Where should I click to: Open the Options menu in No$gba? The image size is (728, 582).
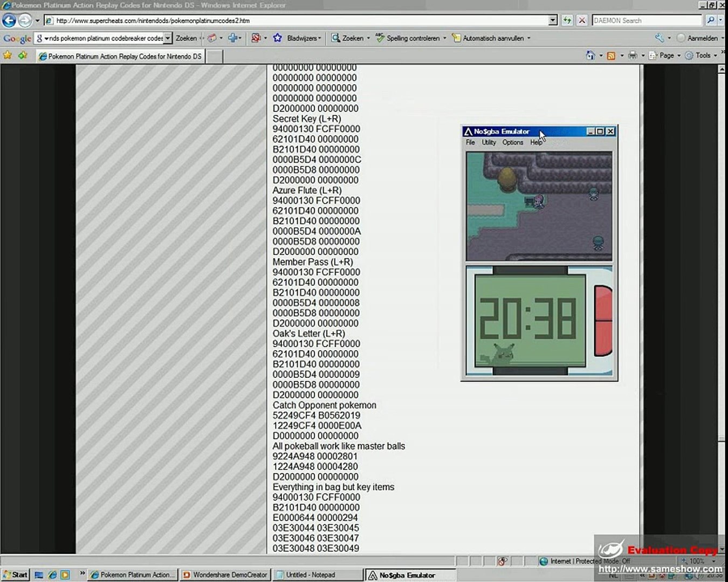513,143
